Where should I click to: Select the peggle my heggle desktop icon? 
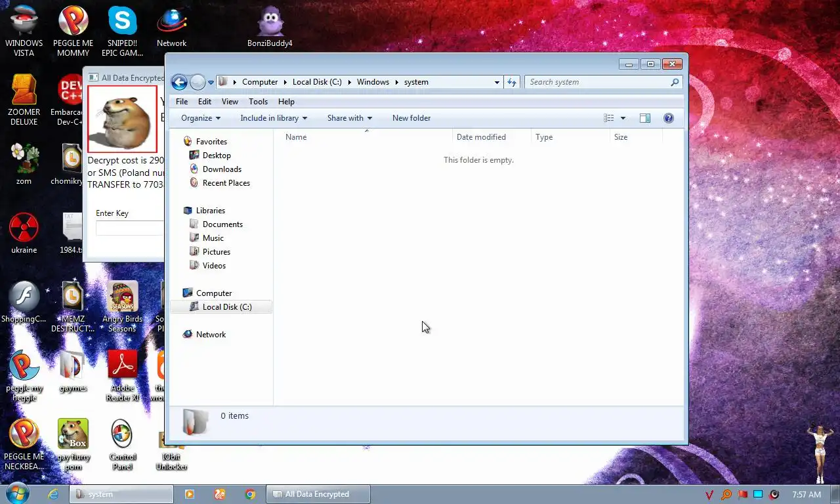24,375
